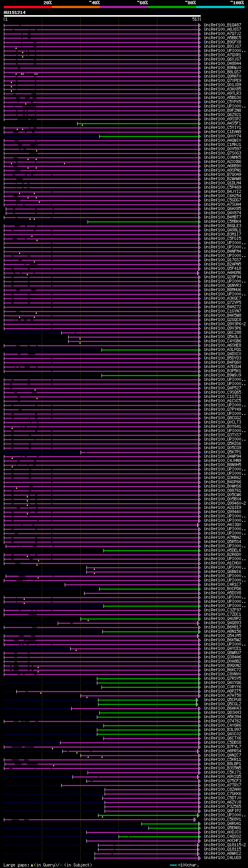Click the purple ~60% identity legend segment
Image resolution: width=248 pixels, height=868 pixels.
tap(124, 7)
